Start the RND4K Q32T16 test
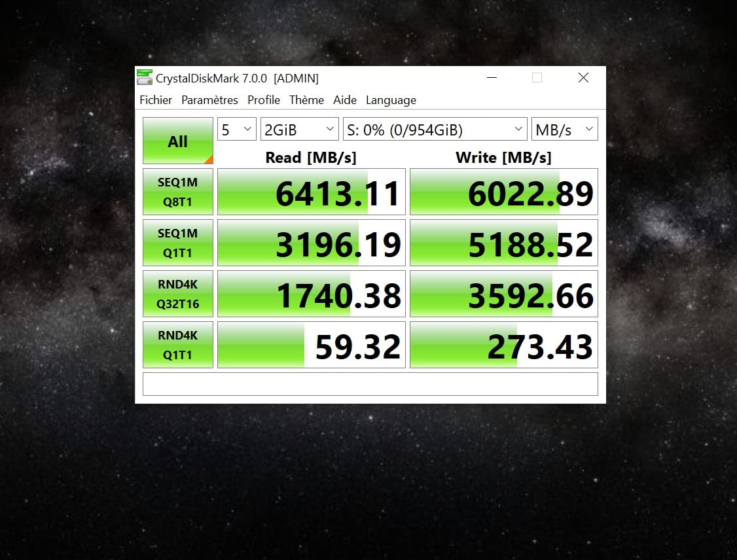Image resolution: width=737 pixels, height=560 pixels. 177,294
